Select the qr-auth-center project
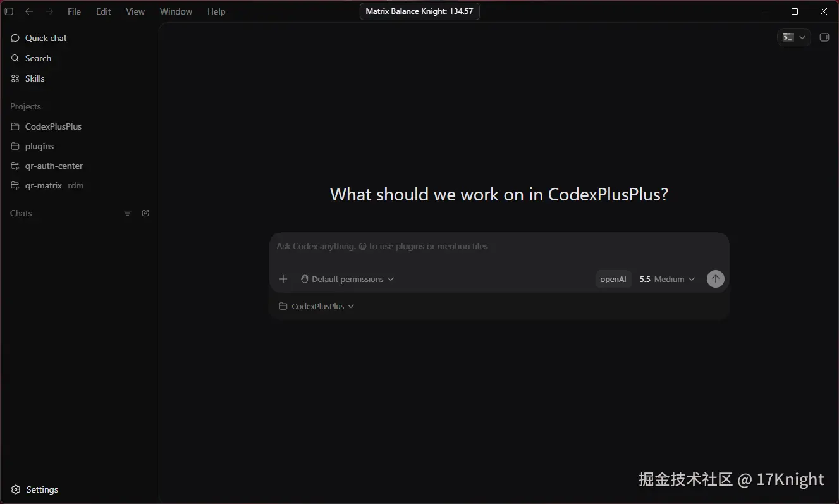The width and height of the screenshot is (839, 504). click(79, 166)
